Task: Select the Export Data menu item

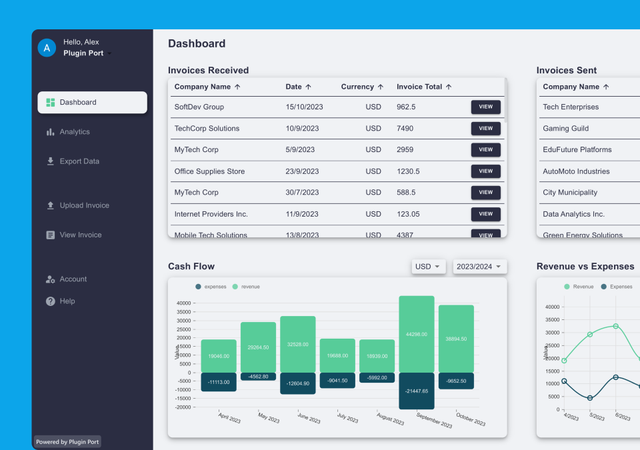Action: click(x=79, y=161)
